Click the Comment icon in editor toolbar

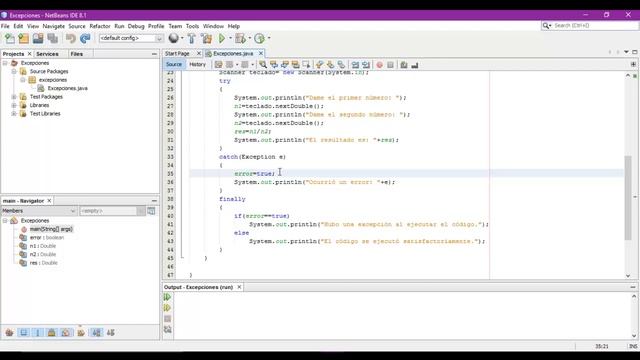[x=404, y=64]
